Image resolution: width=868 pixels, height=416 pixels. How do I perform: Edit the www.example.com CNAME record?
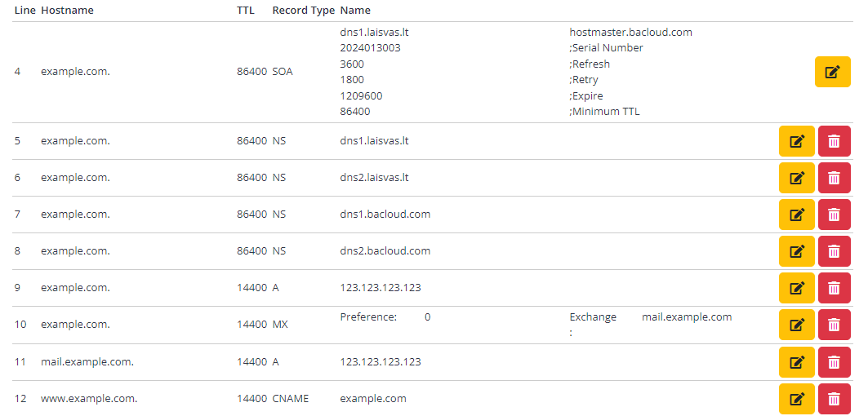tap(797, 399)
